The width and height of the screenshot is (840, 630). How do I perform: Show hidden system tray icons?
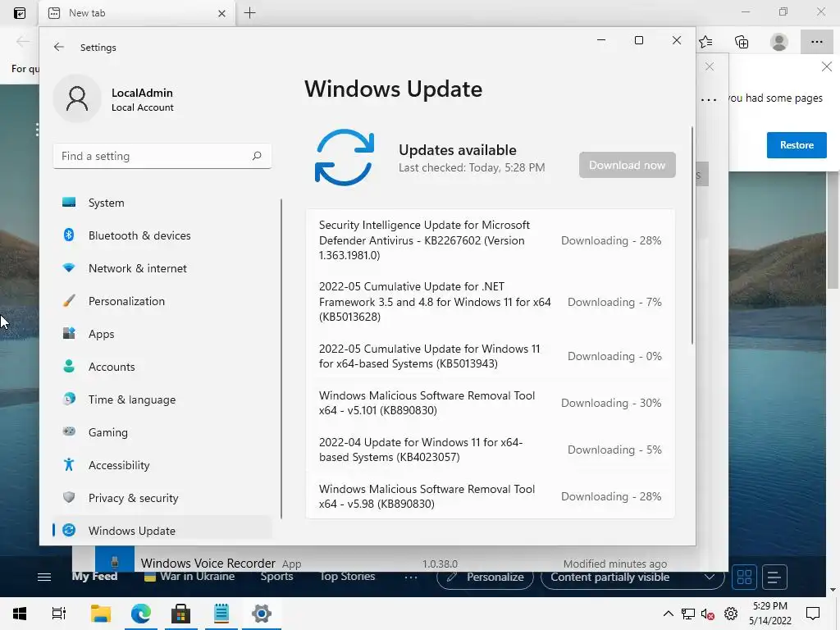(668, 614)
